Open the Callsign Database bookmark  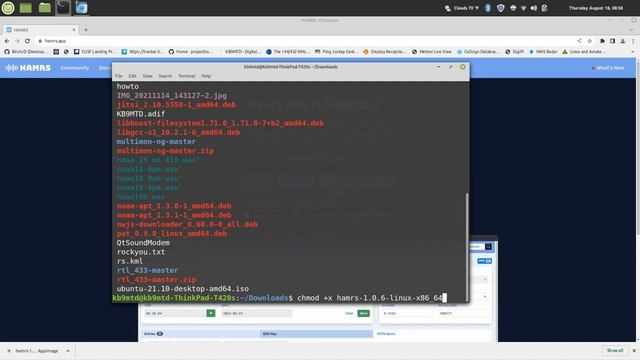[x=478, y=52]
